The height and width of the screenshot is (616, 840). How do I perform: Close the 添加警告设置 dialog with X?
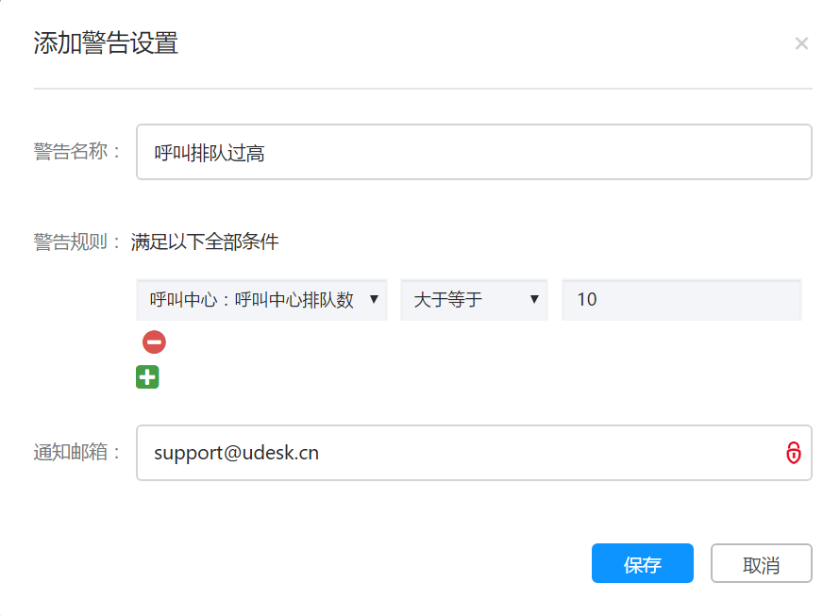pos(801,43)
